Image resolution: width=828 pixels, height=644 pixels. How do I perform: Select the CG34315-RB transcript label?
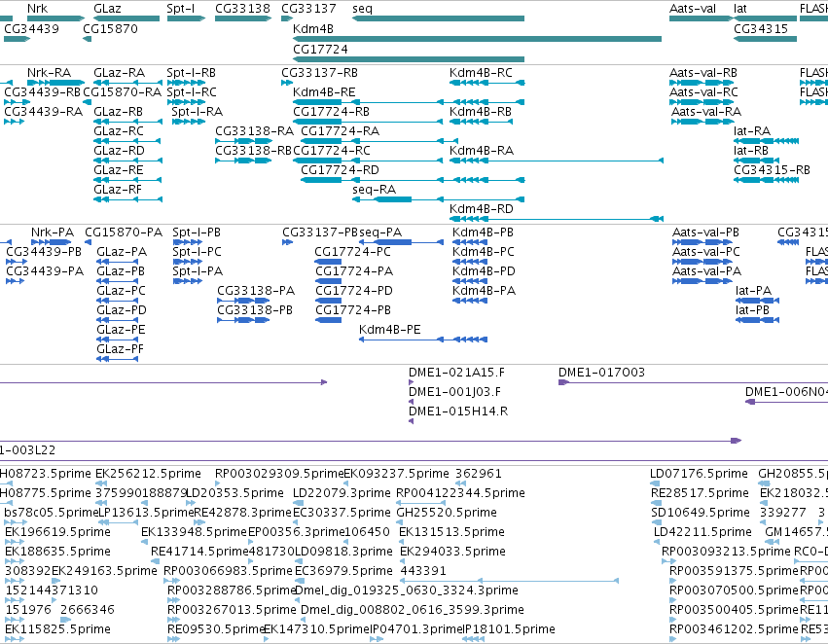pos(772,170)
